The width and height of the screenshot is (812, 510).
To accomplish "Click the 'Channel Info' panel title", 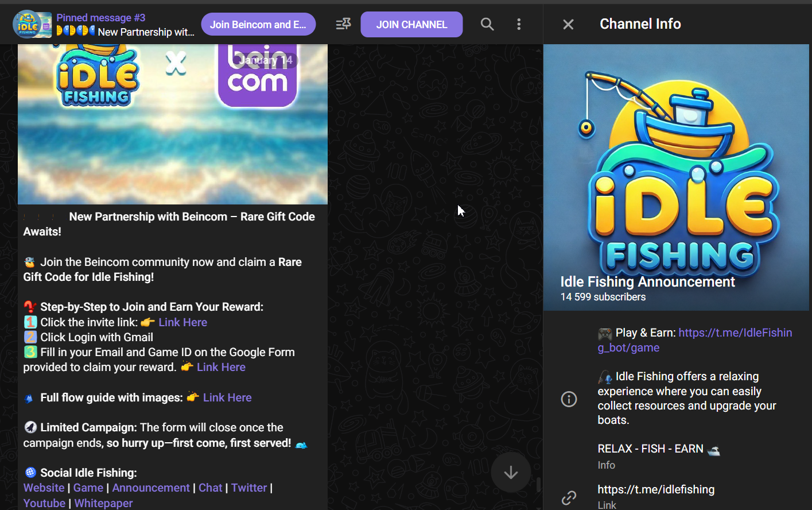I will [640, 24].
